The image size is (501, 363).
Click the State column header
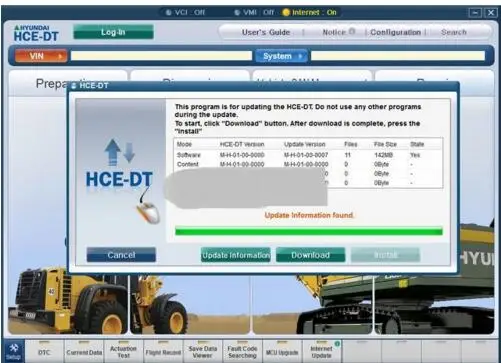click(417, 144)
